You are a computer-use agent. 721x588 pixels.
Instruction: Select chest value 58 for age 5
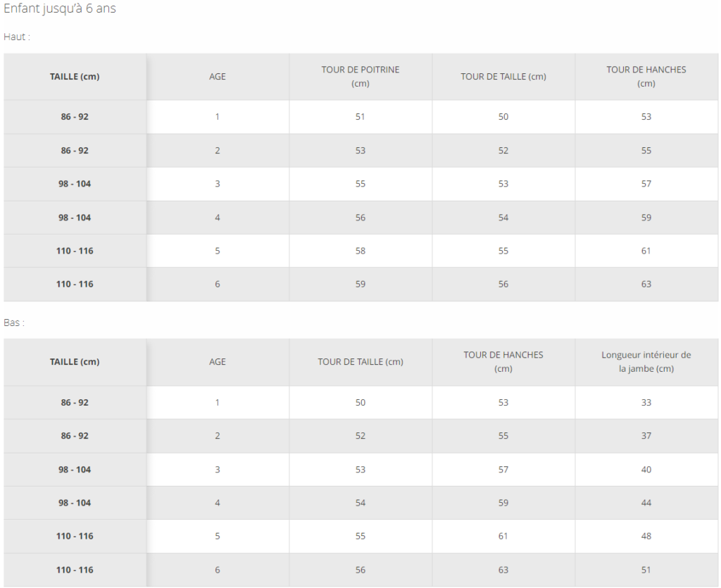[x=360, y=251]
